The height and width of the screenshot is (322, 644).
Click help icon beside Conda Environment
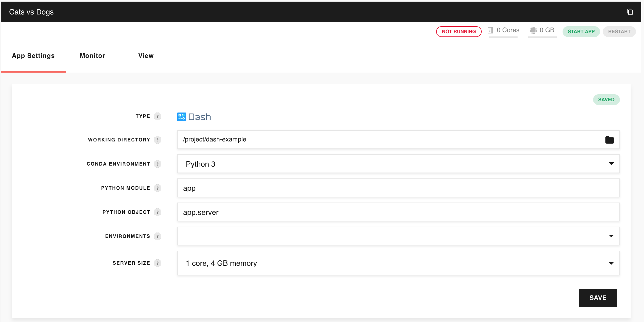[x=158, y=164]
